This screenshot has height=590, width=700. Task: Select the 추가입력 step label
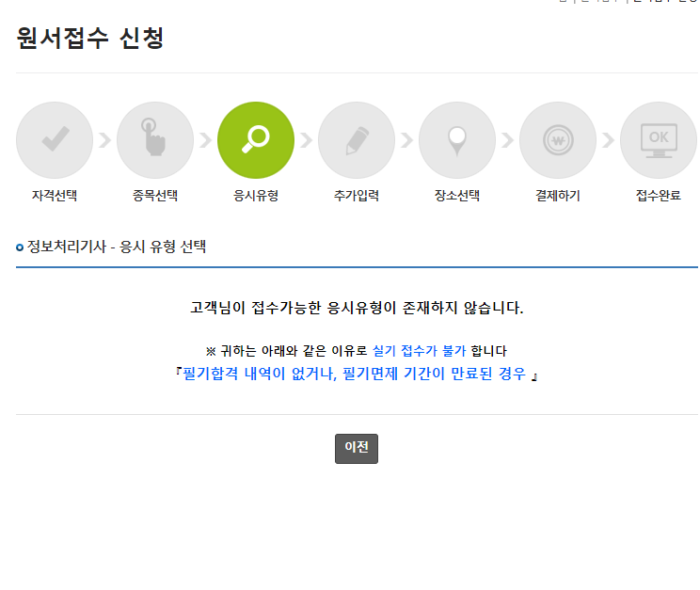point(357,196)
